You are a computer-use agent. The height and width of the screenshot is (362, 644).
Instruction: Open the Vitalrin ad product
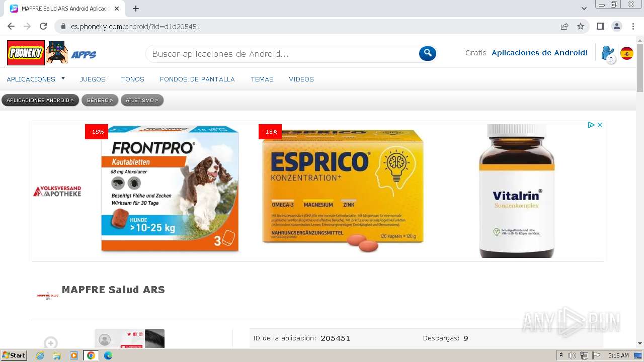pyautogui.click(x=517, y=191)
